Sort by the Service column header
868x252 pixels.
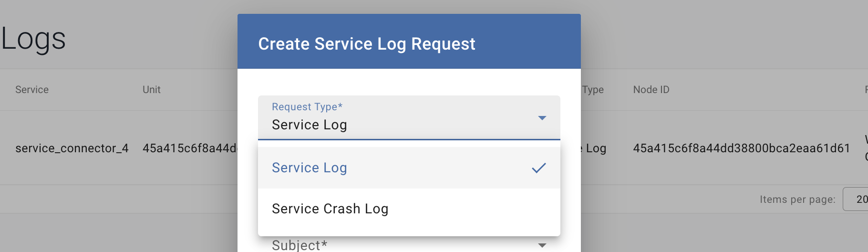pos(32,90)
